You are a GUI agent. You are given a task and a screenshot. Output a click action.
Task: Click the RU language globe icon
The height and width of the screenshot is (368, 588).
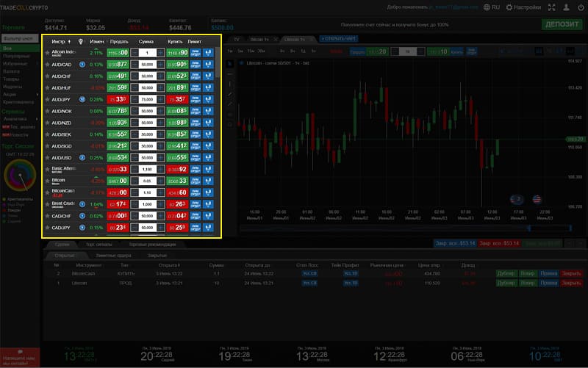pos(487,7)
